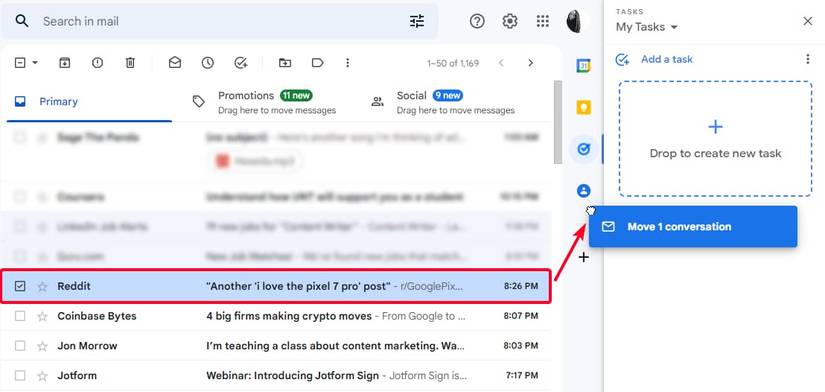The height and width of the screenshot is (392, 825).
Task: Check the Jotform email checkbox
Action: pyautogui.click(x=20, y=376)
